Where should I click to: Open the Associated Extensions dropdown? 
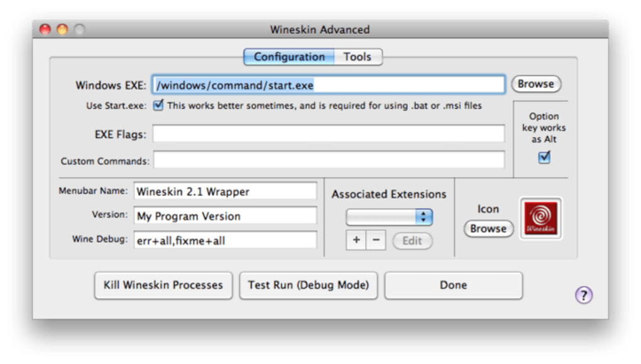(389, 217)
